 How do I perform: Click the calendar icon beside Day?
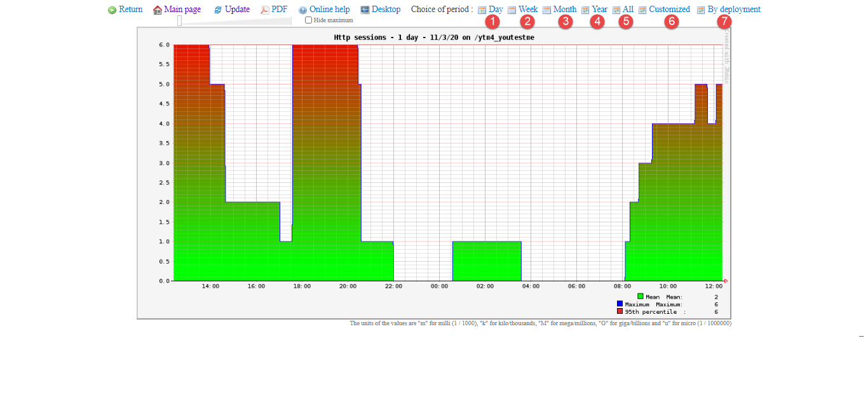[x=482, y=10]
